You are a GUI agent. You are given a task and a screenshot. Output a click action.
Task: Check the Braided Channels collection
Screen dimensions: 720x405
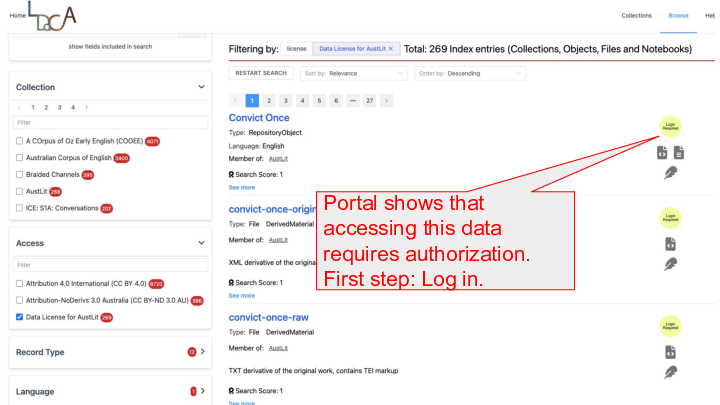pyautogui.click(x=19, y=174)
